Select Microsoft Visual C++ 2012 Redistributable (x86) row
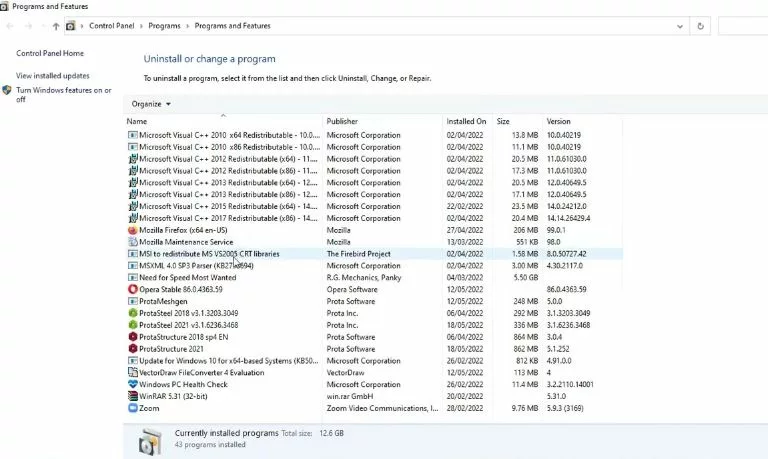Screen dimensions: 768x459 click(373, 171)
